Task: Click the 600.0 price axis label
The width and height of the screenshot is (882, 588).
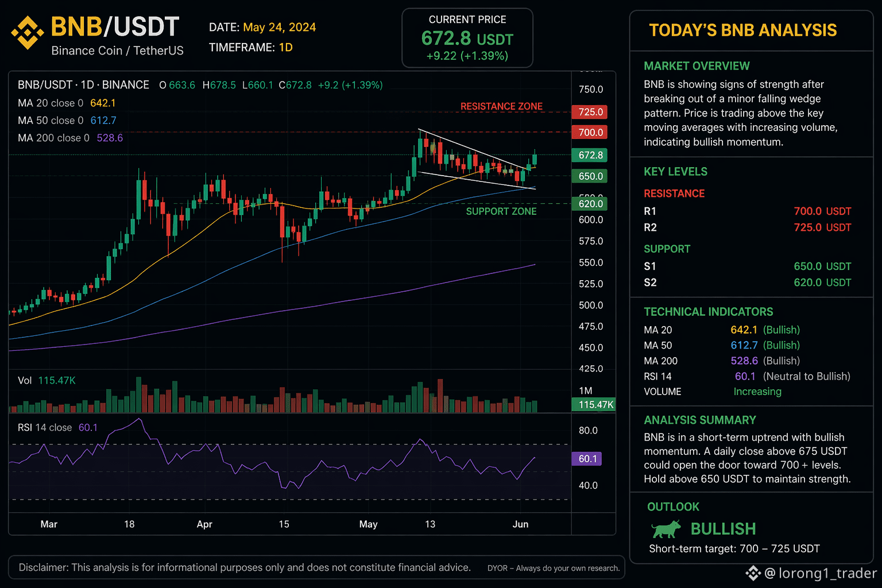Action: point(591,220)
